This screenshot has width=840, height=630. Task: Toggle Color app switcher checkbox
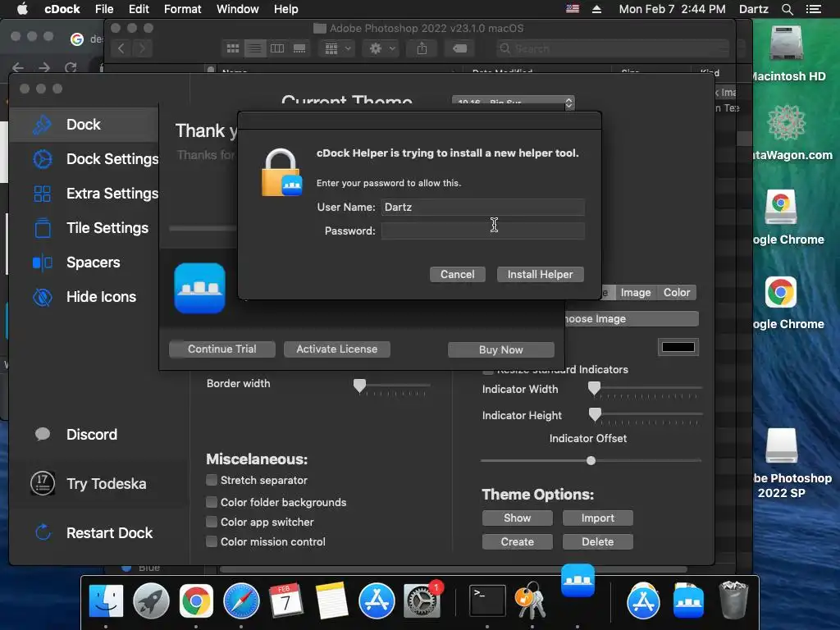[212, 522]
